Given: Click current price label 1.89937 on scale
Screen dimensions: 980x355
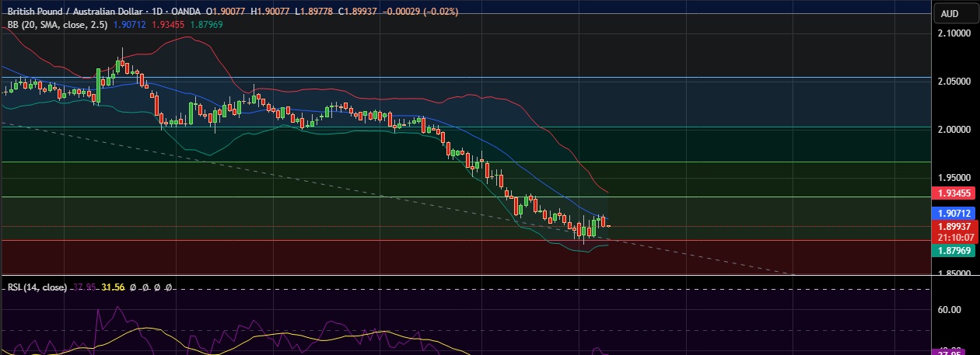Looking at the screenshot, I should [x=954, y=225].
